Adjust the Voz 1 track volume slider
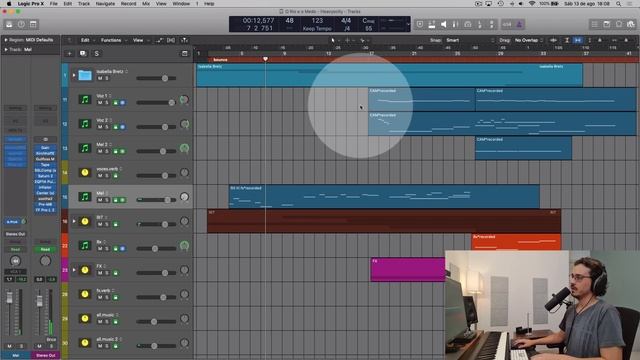 (x=157, y=102)
